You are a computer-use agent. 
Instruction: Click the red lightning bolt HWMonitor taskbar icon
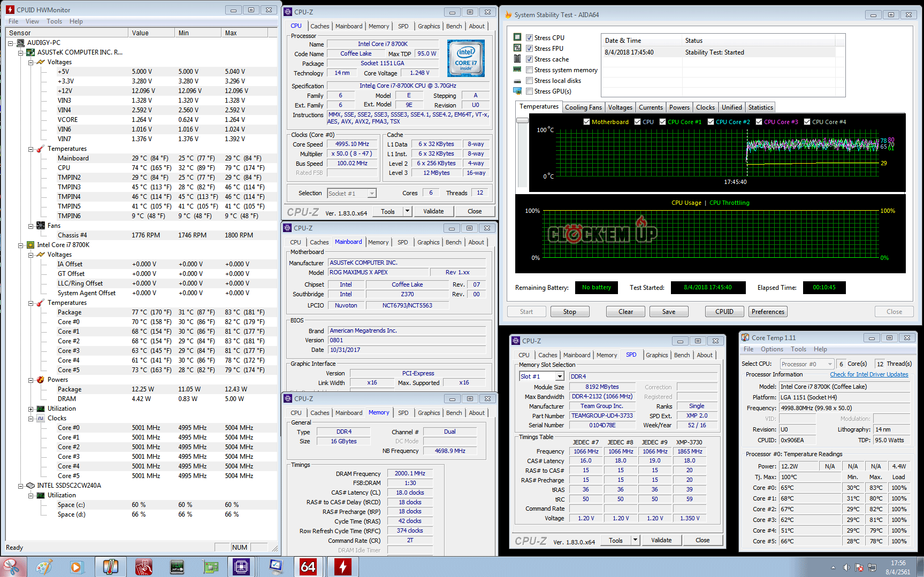tap(342, 566)
